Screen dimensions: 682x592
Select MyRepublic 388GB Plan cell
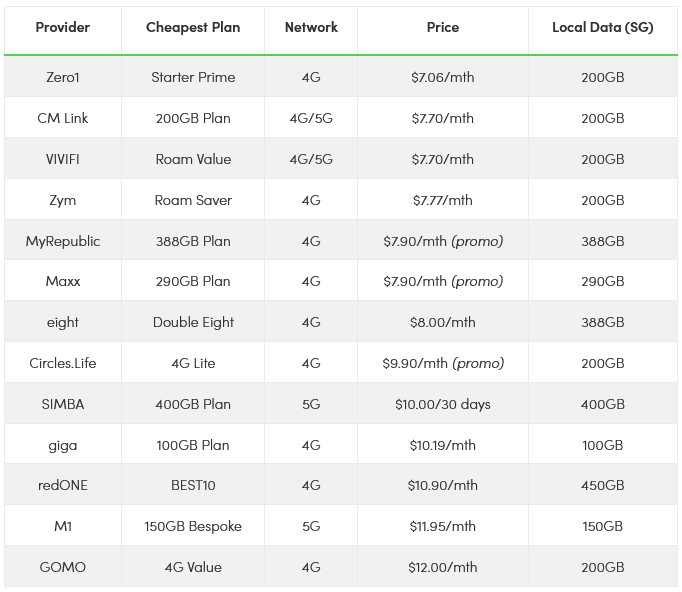click(193, 241)
